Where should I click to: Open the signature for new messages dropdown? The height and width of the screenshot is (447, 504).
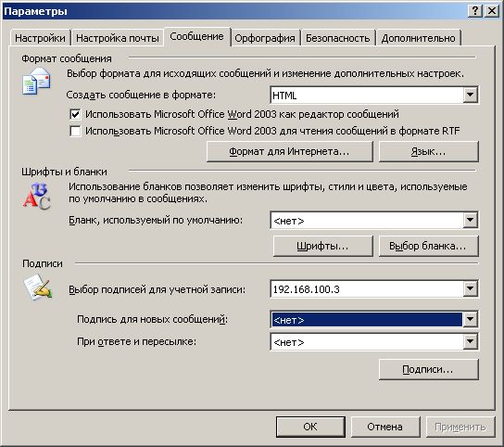click(470, 319)
